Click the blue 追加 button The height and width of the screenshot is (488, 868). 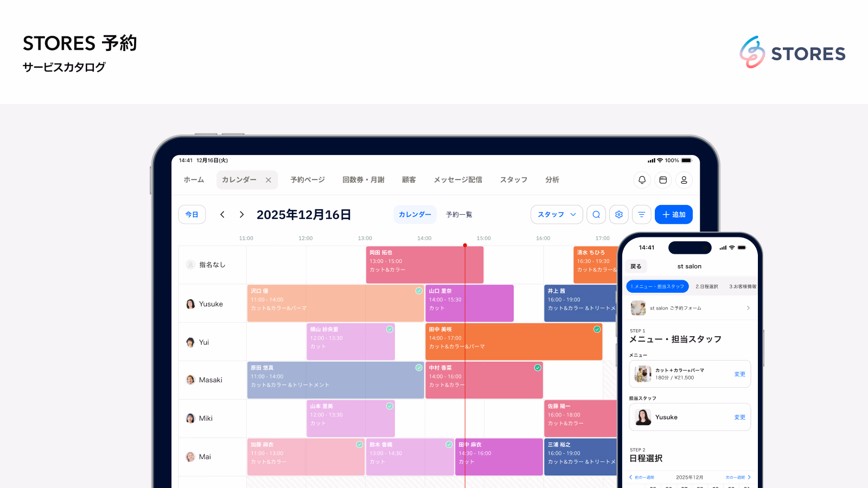click(673, 214)
